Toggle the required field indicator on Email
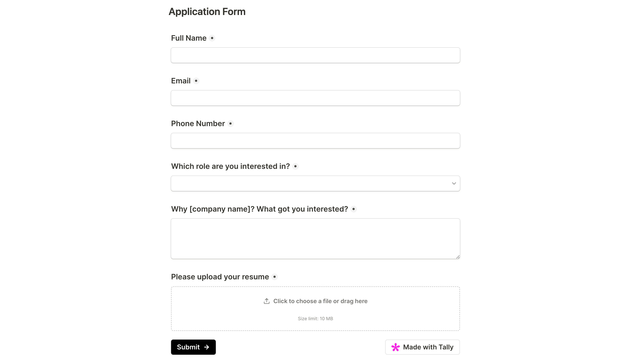This screenshot has width=631, height=364. tap(196, 81)
